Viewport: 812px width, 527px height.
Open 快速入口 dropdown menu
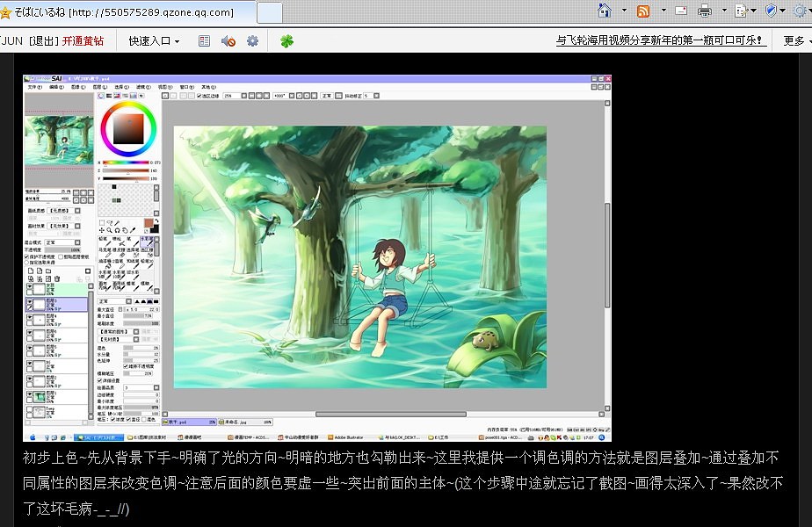pyautogui.click(x=154, y=41)
